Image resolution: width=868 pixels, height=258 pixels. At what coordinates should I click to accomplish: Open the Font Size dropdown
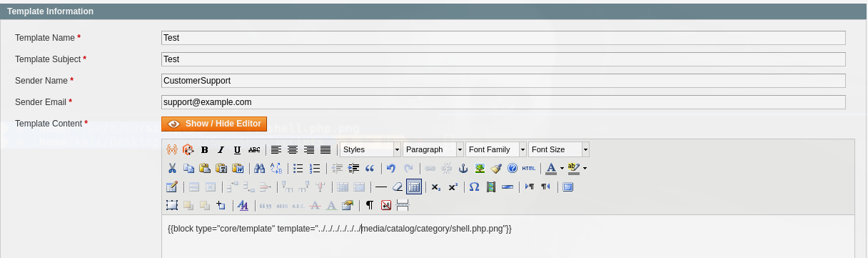click(559, 149)
